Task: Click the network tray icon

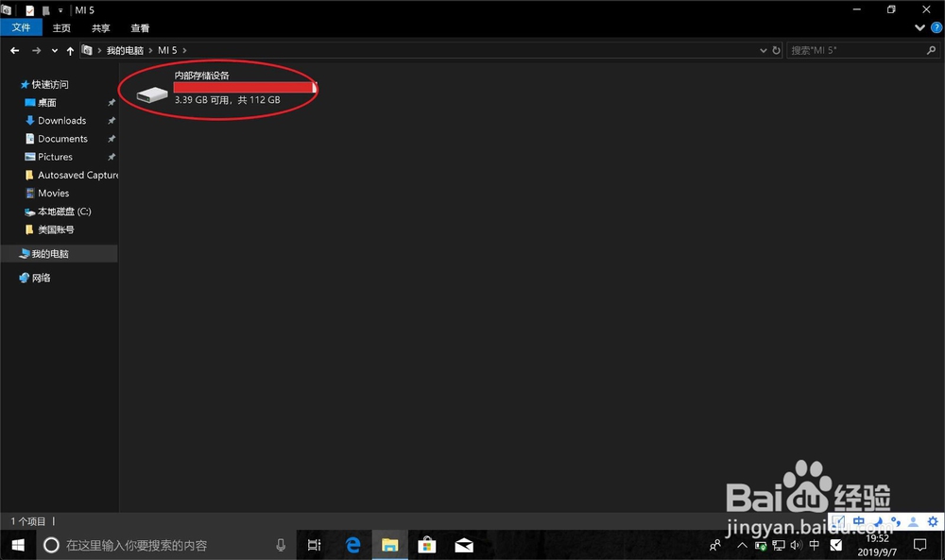Action: [x=779, y=546]
